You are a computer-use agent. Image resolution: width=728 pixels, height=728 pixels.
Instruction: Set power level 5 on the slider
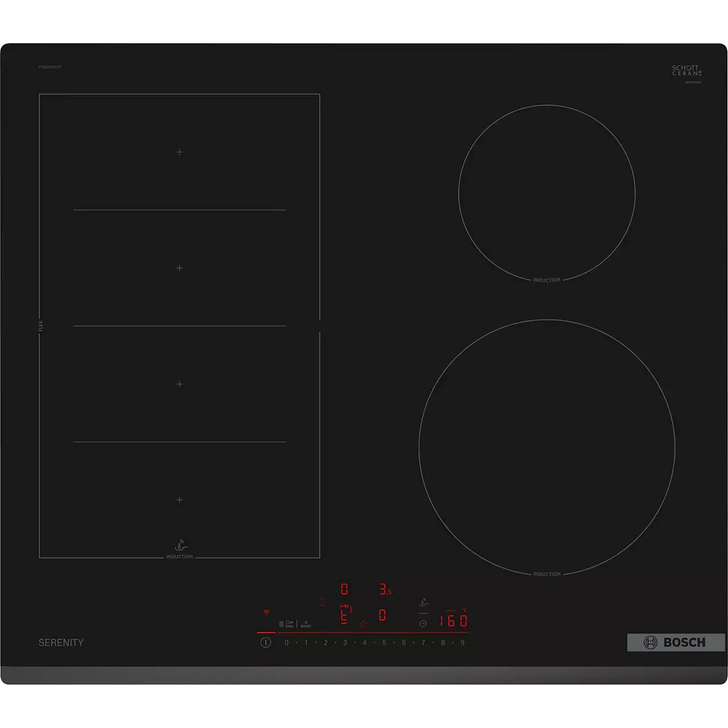[x=384, y=642]
